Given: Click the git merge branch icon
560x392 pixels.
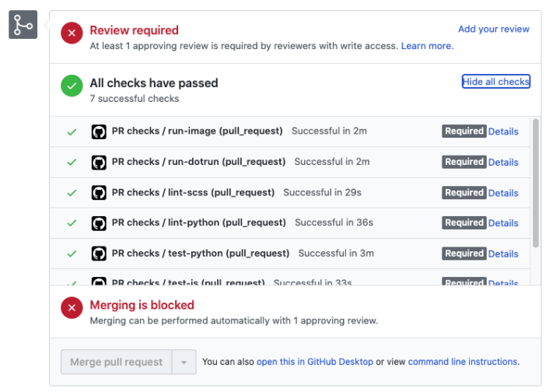Looking at the screenshot, I should 23,26.
